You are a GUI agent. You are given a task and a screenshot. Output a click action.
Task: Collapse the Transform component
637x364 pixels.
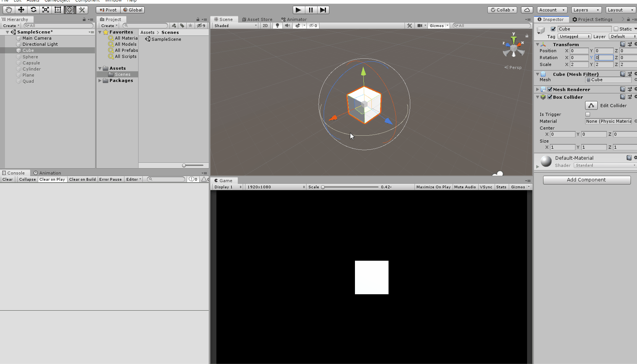coord(537,44)
